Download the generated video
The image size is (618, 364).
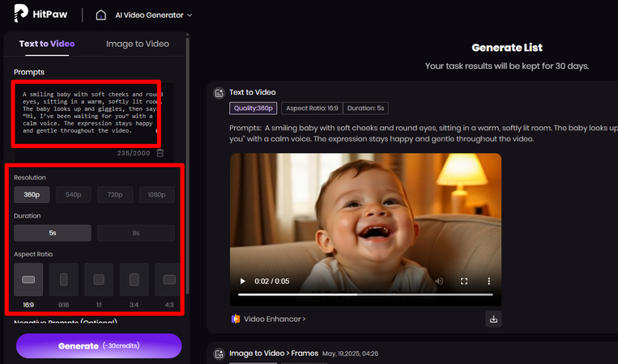[493, 320]
